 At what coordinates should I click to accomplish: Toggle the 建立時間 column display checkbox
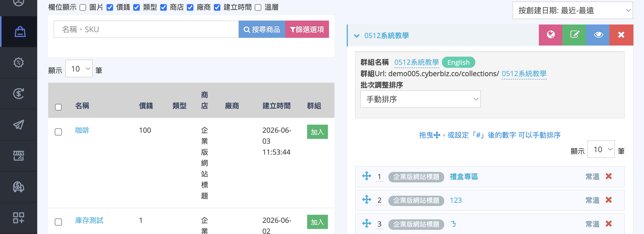[217, 7]
